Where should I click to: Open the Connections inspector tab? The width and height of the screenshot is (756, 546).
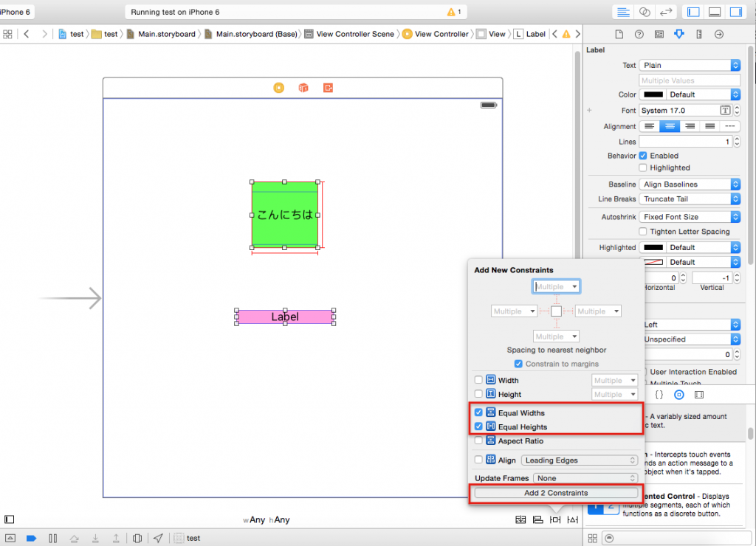click(x=718, y=34)
